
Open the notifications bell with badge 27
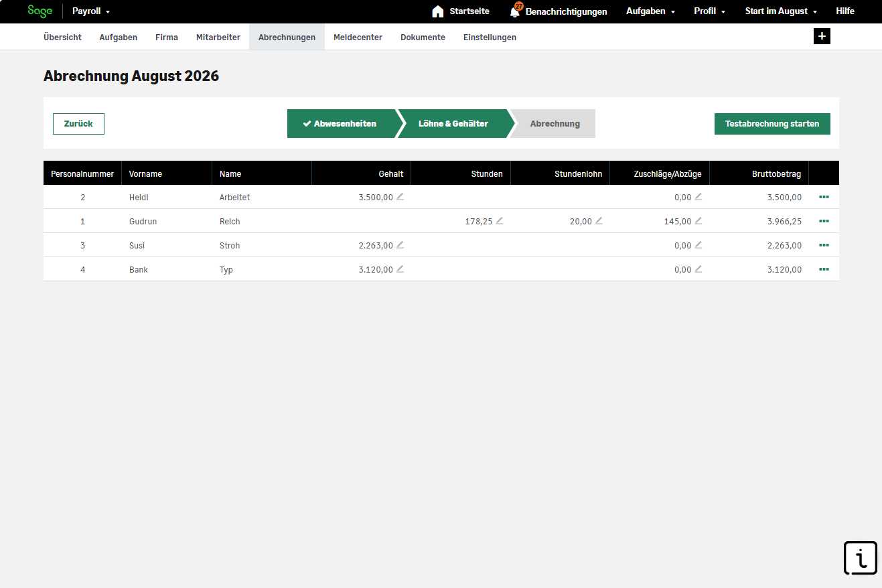[x=516, y=11]
